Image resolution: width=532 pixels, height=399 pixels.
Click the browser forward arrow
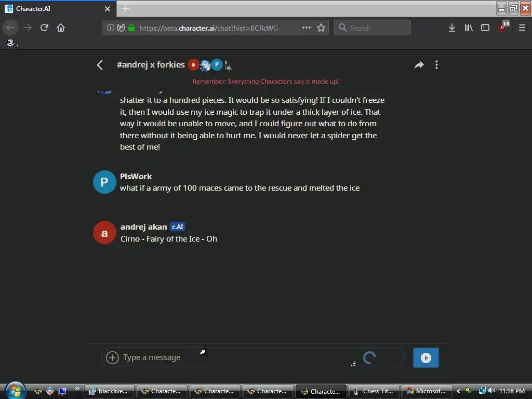click(x=28, y=28)
